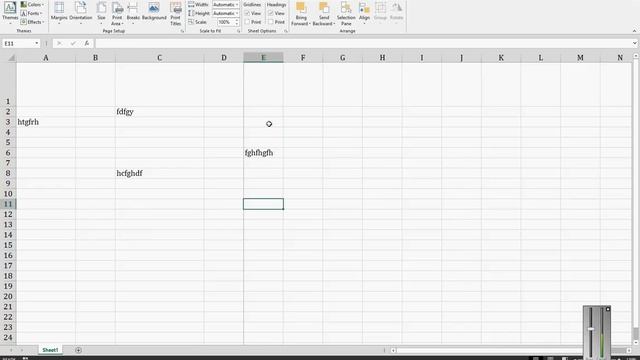Select column M header
Viewport: 640px width, 360px height.
[x=580, y=58]
